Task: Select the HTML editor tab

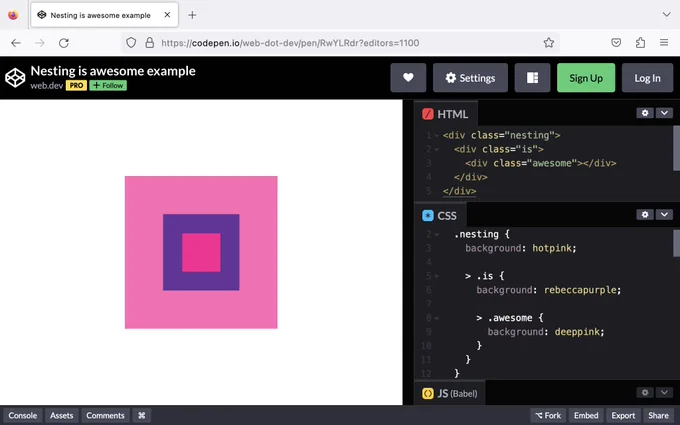Action: pyautogui.click(x=445, y=114)
